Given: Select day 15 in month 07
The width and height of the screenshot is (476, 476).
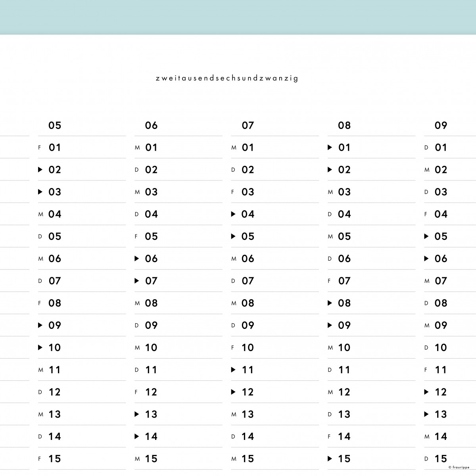Looking at the screenshot, I should click(x=248, y=459).
